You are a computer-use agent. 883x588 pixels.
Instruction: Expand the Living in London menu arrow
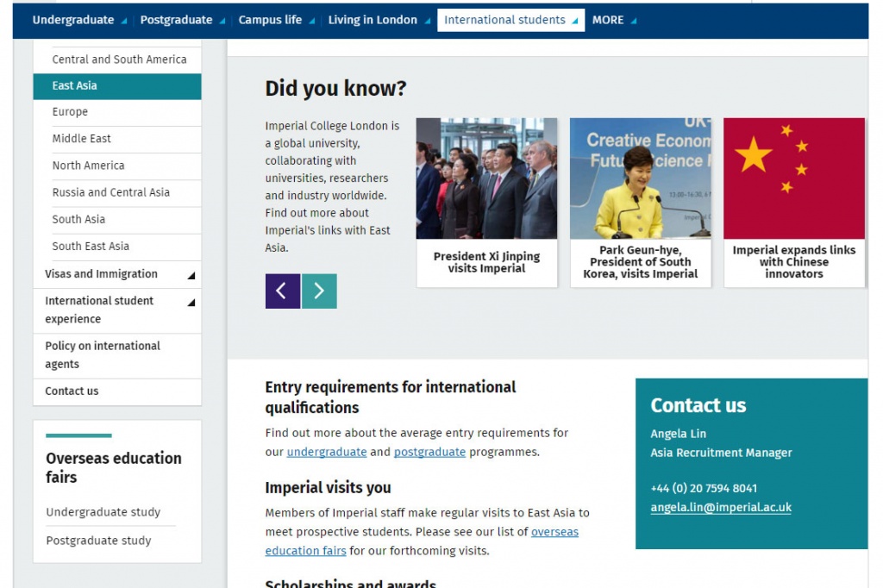click(x=428, y=21)
